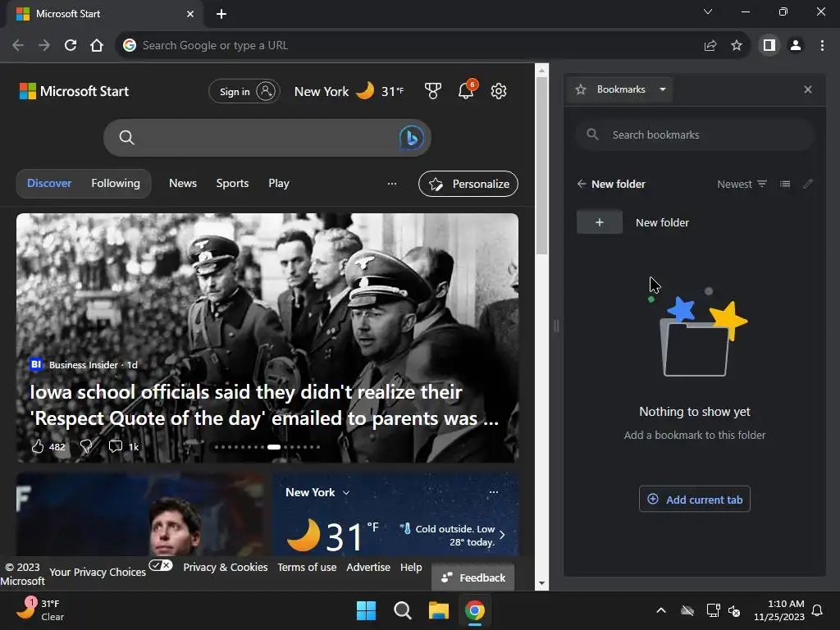This screenshot has height=630, width=840.
Task: Switch to the Following tab
Action: point(116,183)
